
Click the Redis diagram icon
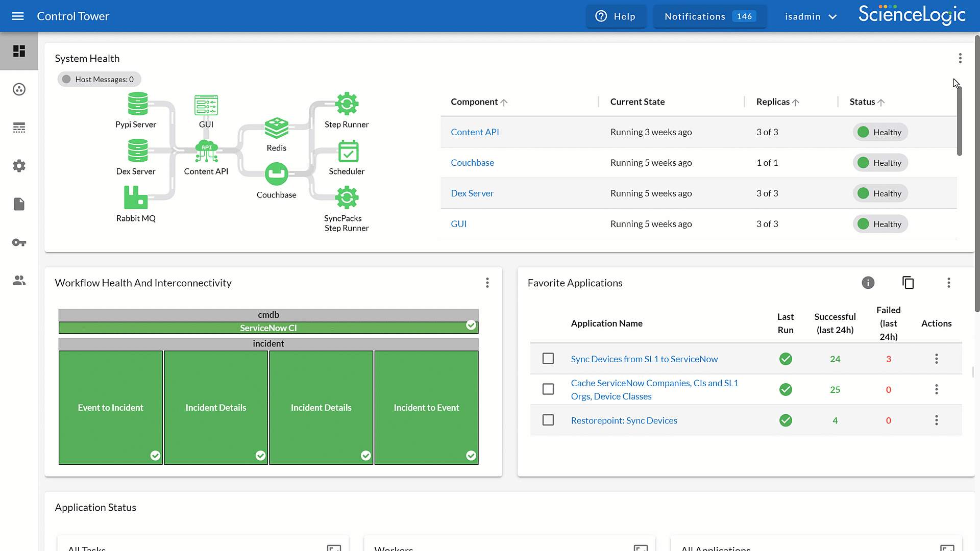point(277,128)
